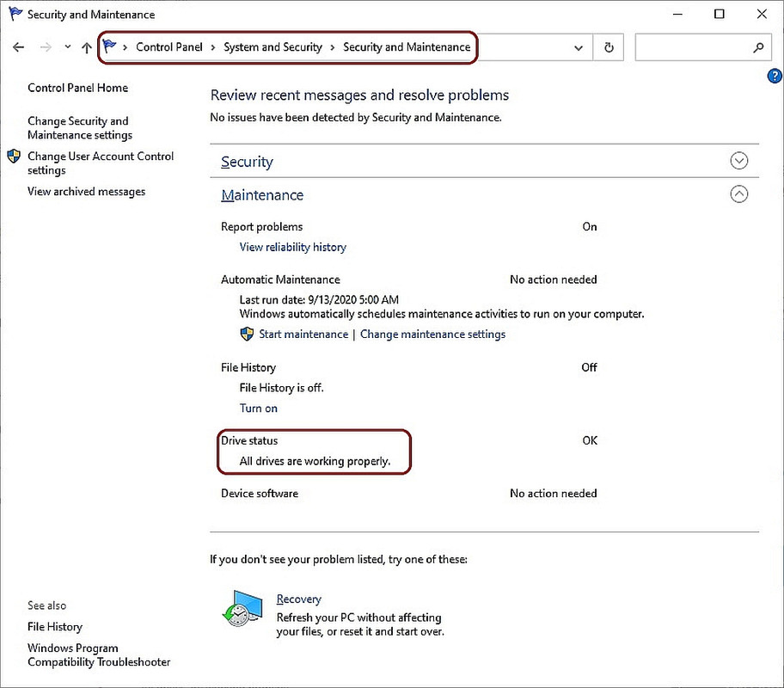Open the address bar history dropdown
The height and width of the screenshot is (688, 784).
coord(579,48)
